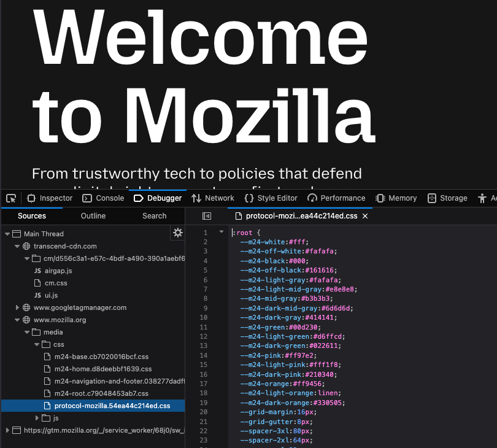497x448 pixels.
Task: Click the js folder icon
Action: click(46, 418)
